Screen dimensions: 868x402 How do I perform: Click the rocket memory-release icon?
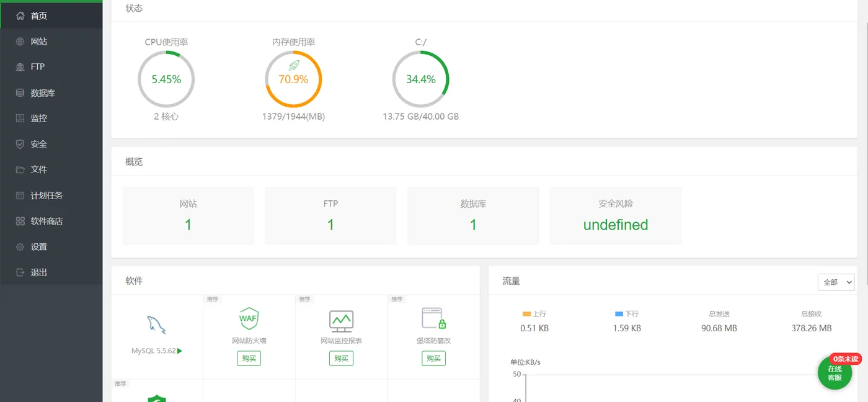(294, 65)
